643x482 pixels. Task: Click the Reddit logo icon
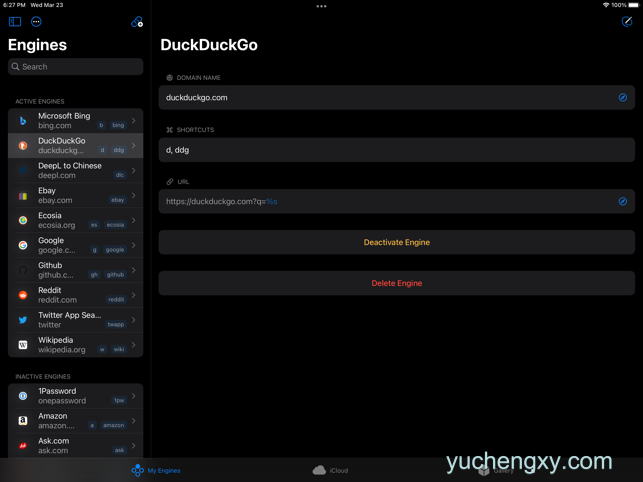(x=23, y=295)
